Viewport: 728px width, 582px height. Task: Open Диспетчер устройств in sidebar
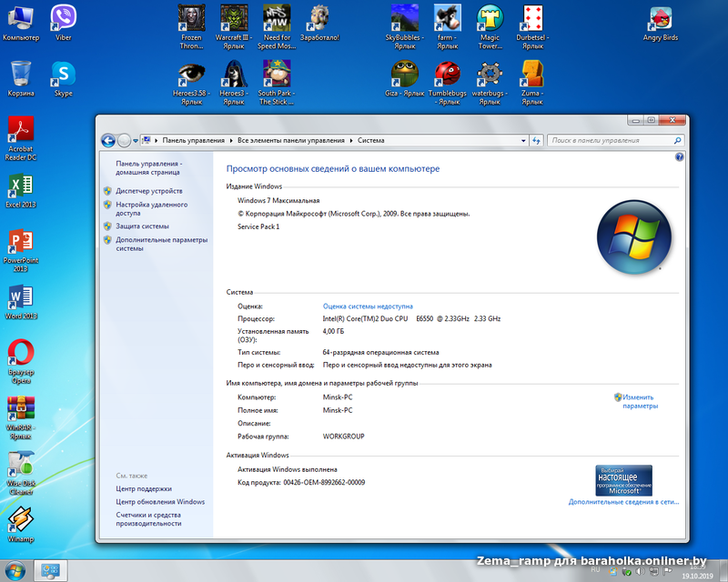tap(149, 191)
